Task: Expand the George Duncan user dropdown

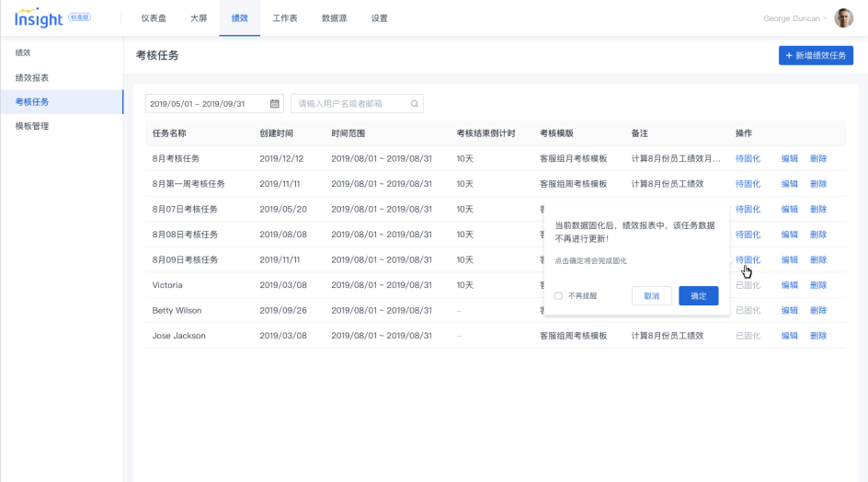Action: click(x=794, y=18)
